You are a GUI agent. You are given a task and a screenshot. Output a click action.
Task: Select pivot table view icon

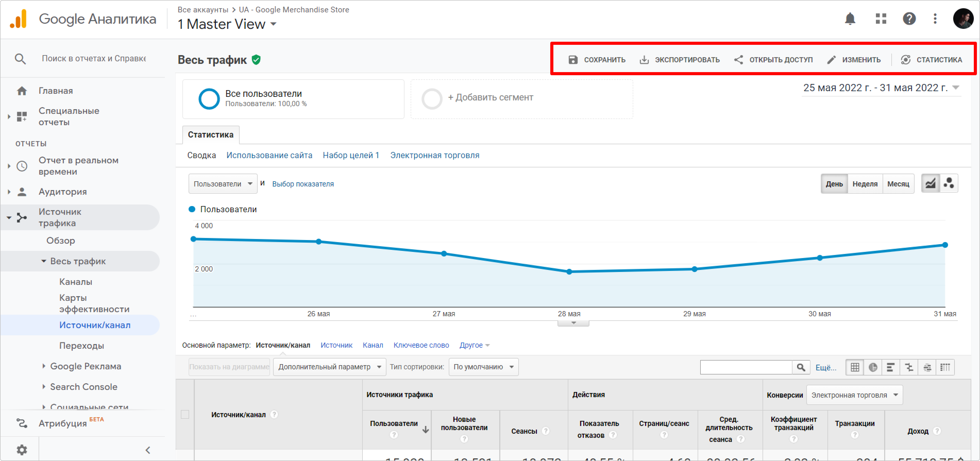(x=945, y=367)
